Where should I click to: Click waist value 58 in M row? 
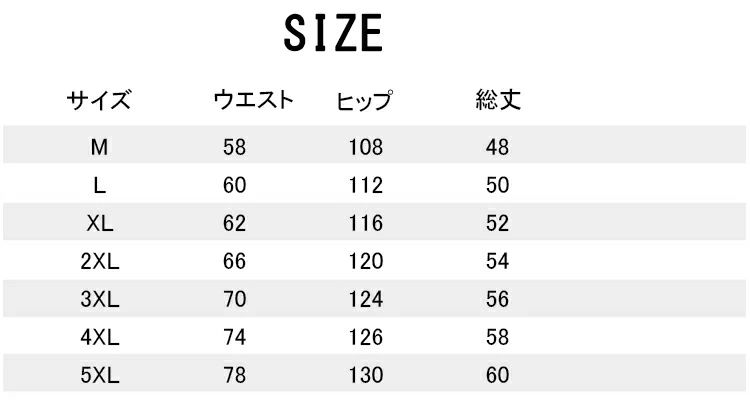tap(234, 147)
